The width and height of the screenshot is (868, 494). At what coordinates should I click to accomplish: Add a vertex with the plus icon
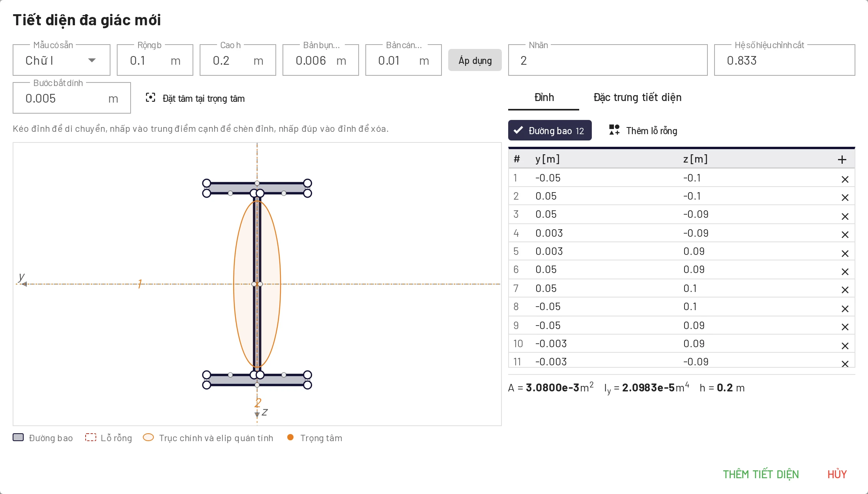(x=842, y=159)
